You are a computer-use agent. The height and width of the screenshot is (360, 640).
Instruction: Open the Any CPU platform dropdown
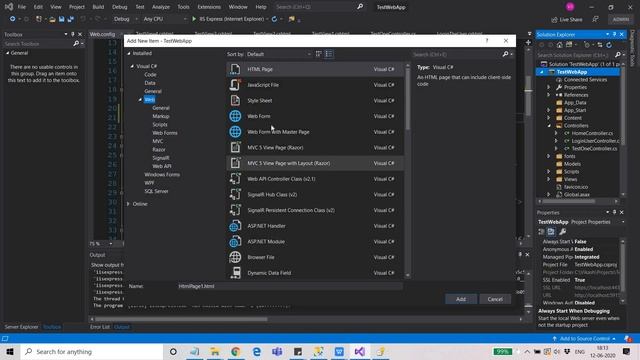click(165, 19)
